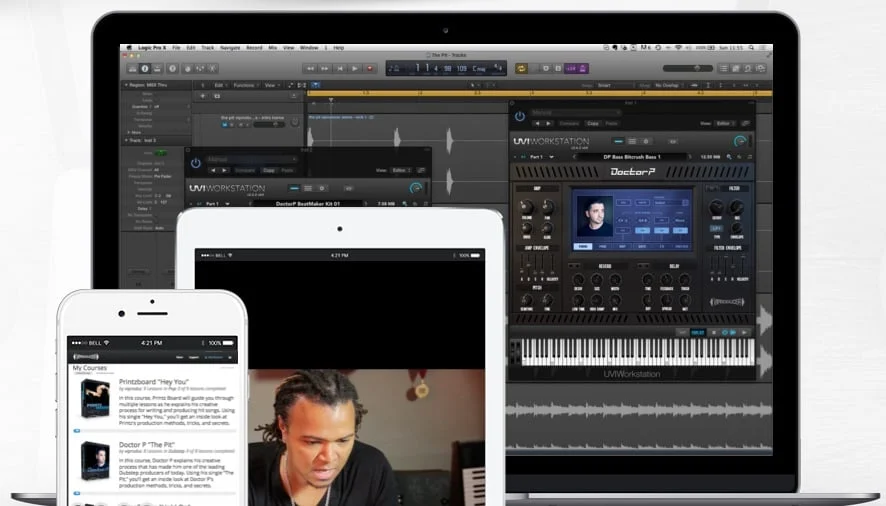
Task: Click the DP Bass Bitcrush Bass 1 preset name
Action: pyautogui.click(x=632, y=157)
